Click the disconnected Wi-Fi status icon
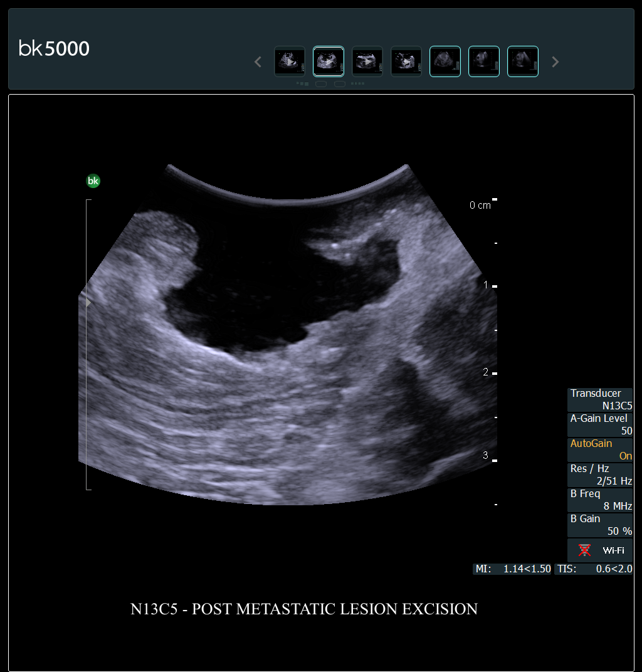 click(584, 550)
